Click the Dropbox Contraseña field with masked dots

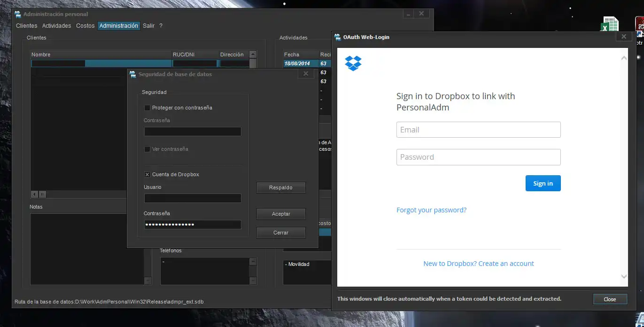(193, 225)
